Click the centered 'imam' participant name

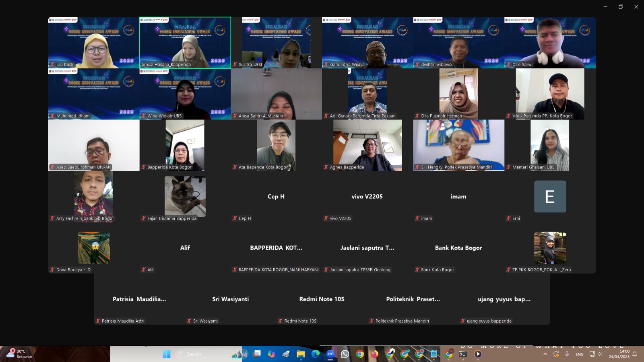(458, 196)
